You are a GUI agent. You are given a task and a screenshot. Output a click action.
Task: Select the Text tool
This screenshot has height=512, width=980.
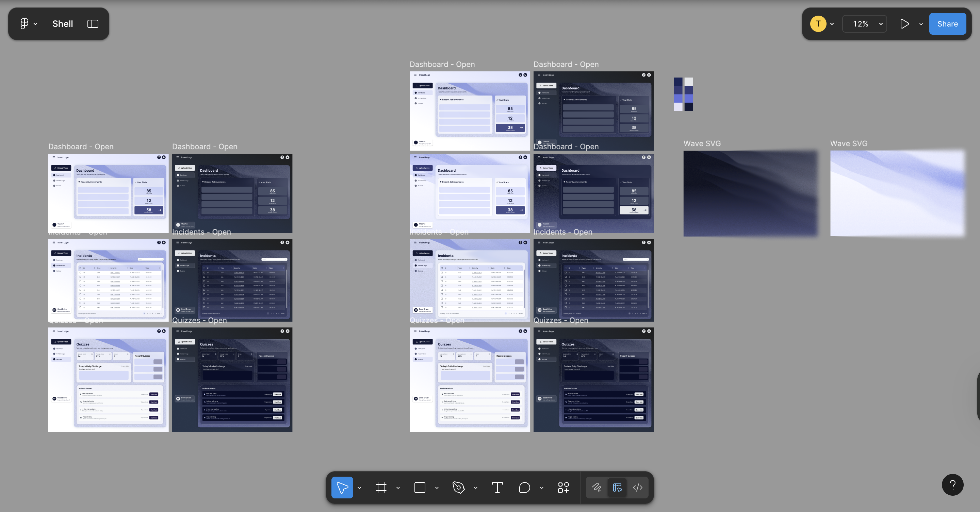point(497,487)
